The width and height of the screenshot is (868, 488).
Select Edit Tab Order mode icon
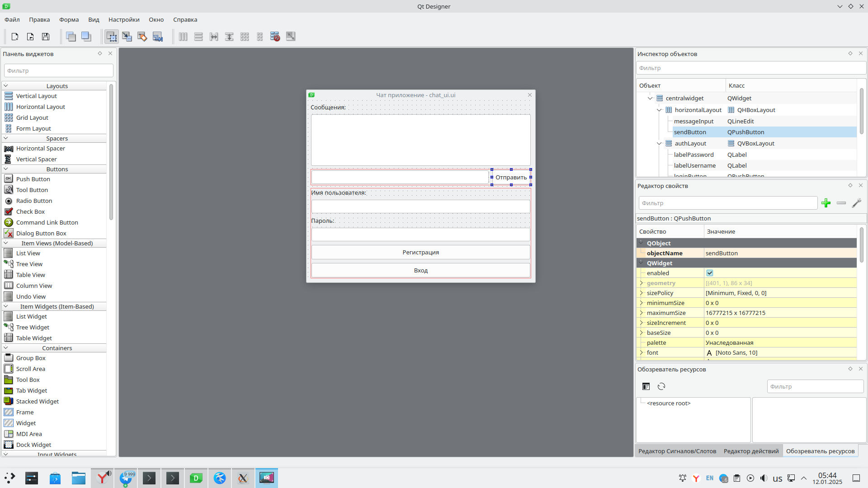pyautogui.click(x=158, y=37)
